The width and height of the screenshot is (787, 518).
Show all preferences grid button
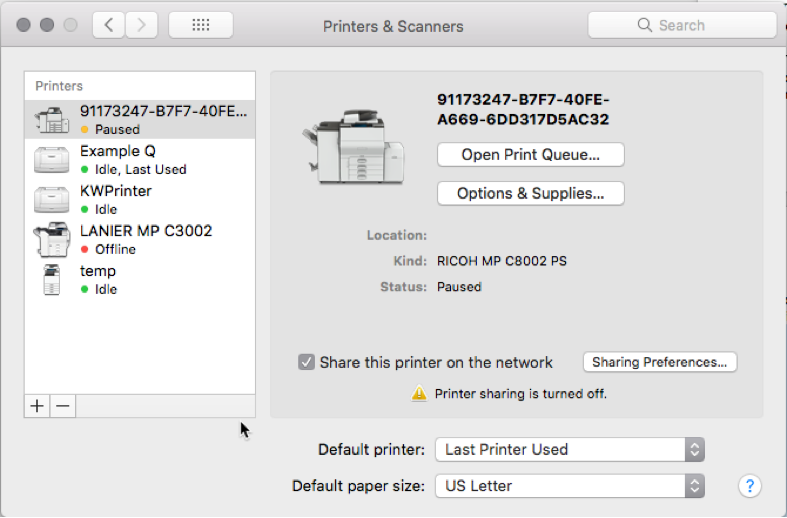point(201,25)
